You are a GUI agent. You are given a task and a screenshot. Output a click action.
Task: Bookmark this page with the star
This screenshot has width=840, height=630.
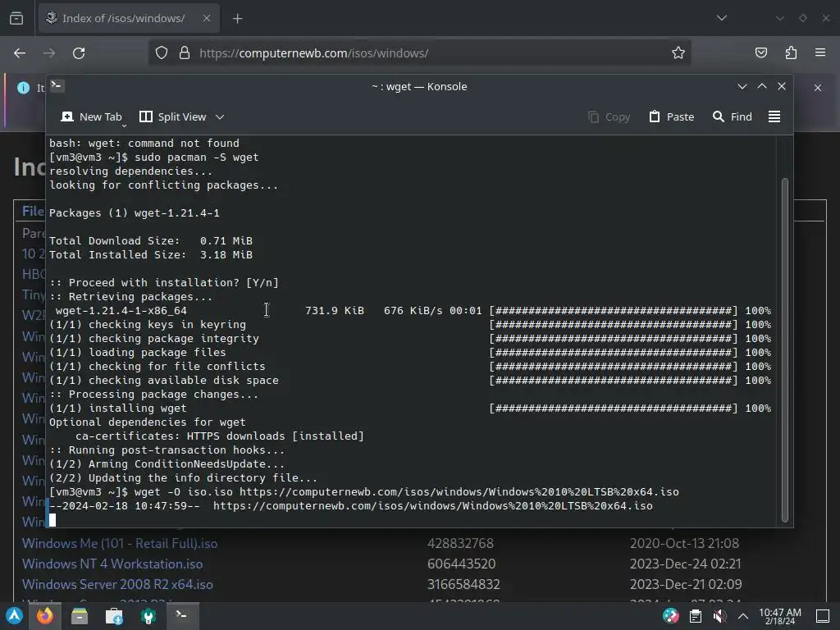tap(678, 53)
